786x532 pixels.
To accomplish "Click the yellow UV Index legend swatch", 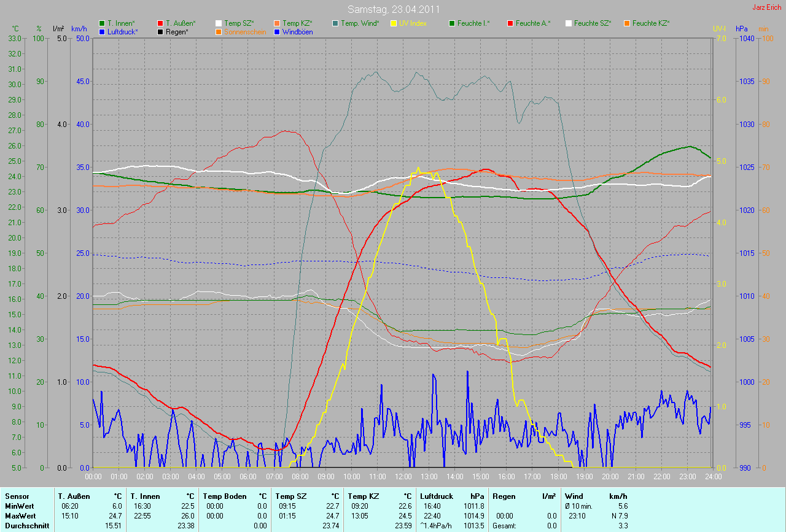I will coord(394,23).
